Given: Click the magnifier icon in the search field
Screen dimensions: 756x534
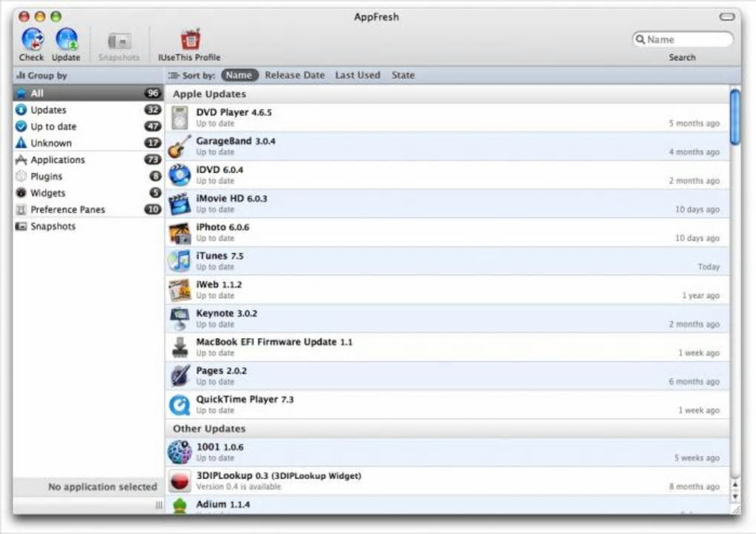Looking at the screenshot, I should [640, 39].
